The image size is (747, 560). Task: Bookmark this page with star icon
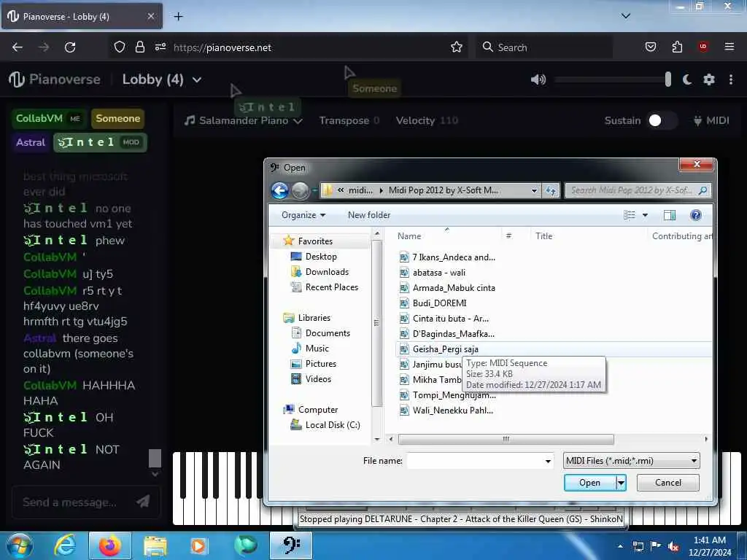[x=457, y=47]
